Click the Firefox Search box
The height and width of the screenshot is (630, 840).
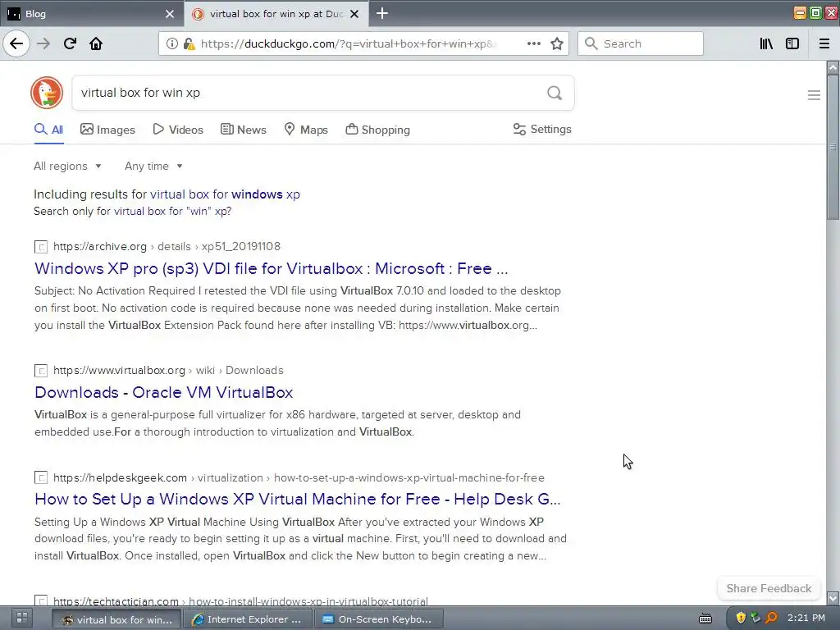641,43
